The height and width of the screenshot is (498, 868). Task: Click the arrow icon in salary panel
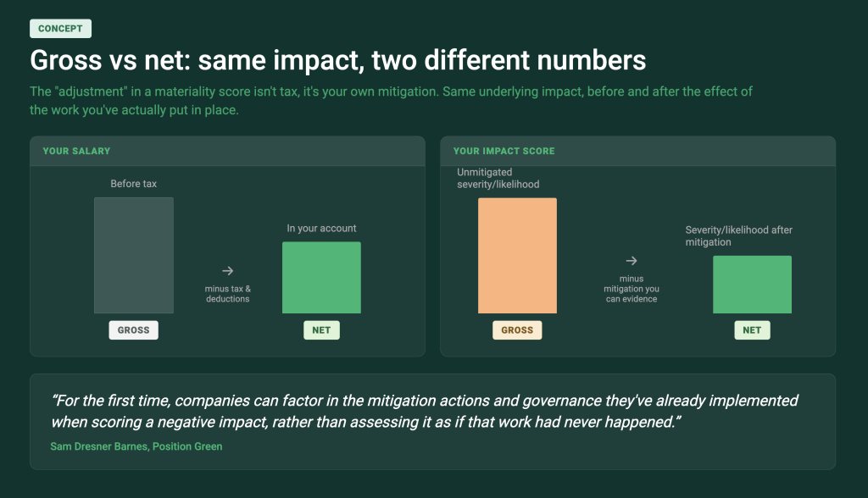tap(227, 270)
